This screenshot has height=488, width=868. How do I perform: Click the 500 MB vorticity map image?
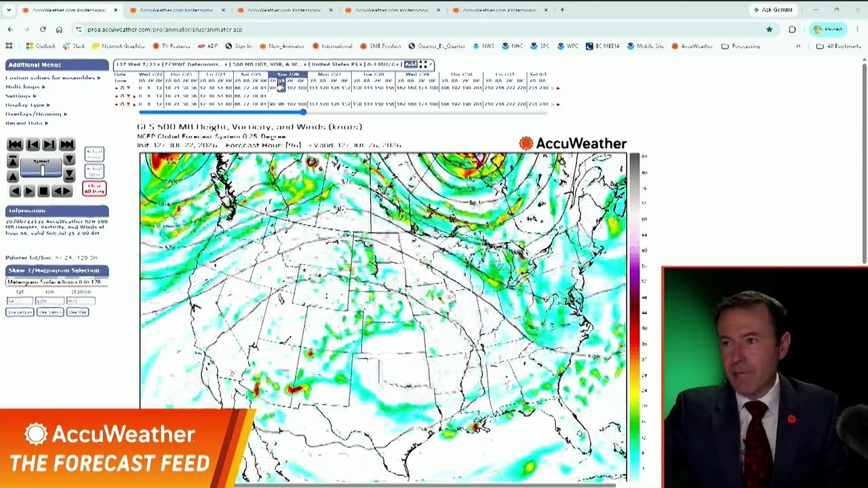383,317
